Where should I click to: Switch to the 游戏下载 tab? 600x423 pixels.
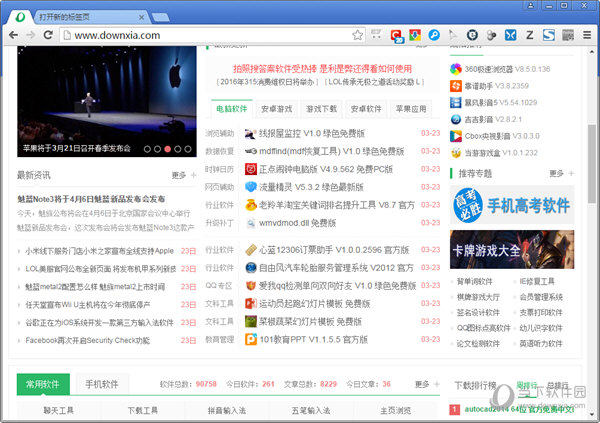click(x=321, y=109)
